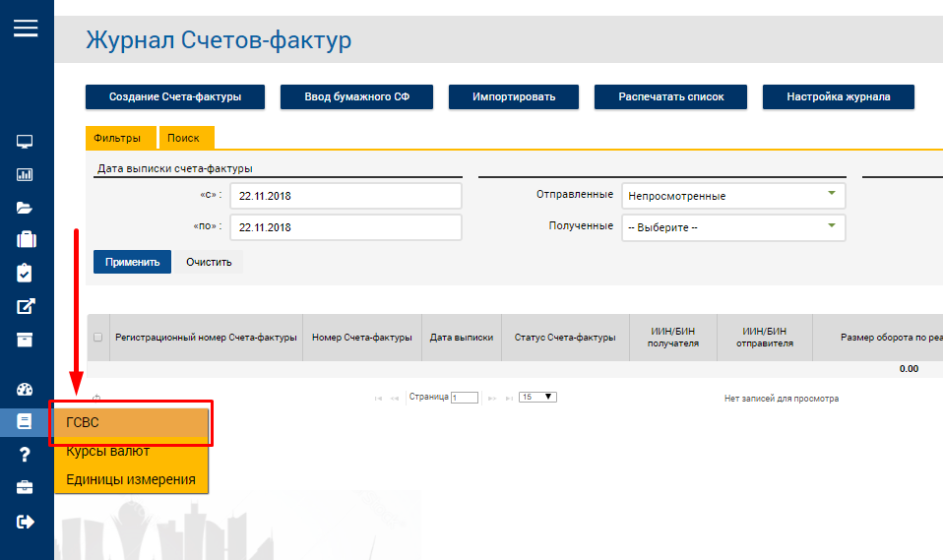
Task: Sort by Регистрационный номер Счета-фактуры column
Action: 206,338
